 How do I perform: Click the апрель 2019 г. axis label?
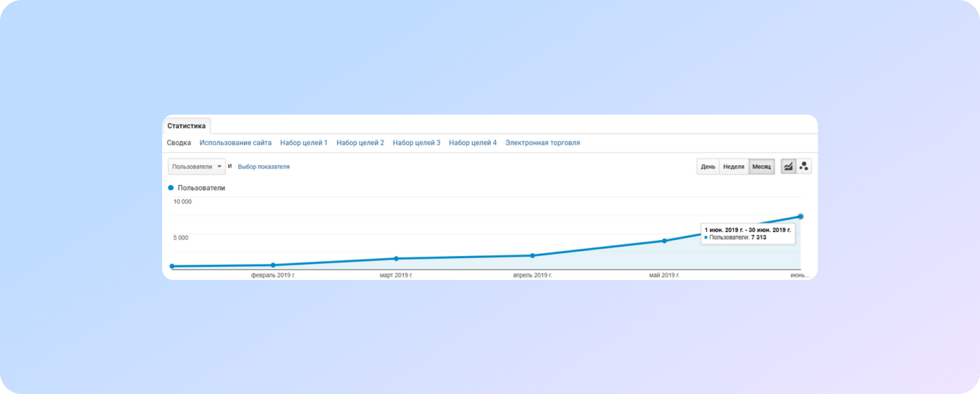[x=532, y=275]
